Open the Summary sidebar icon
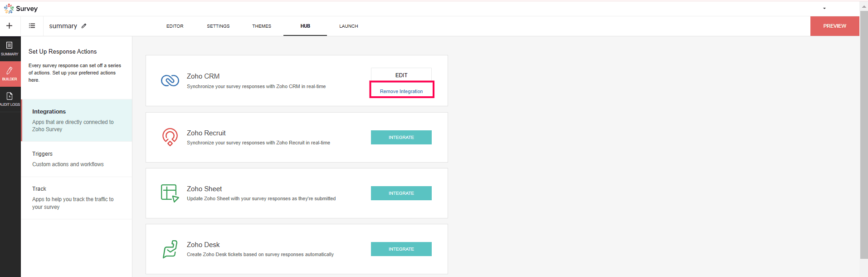This screenshot has height=277, width=868. click(x=10, y=49)
